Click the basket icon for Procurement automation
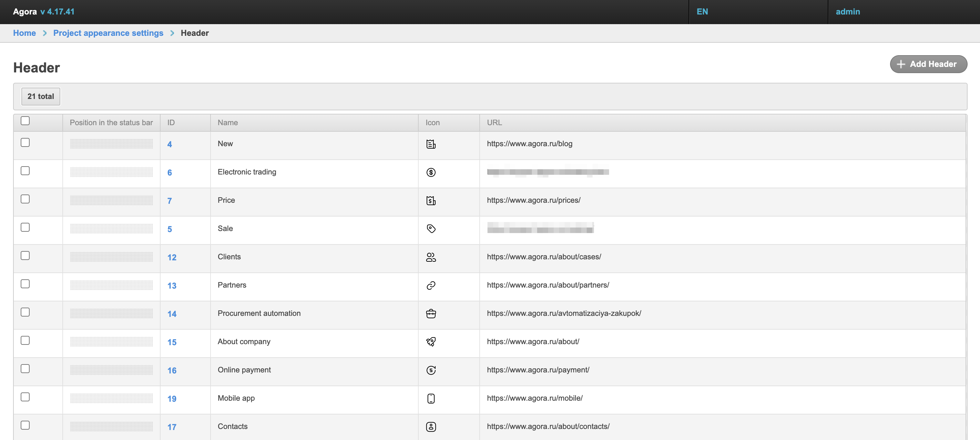The height and width of the screenshot is (440, 980). coord(431,314)
